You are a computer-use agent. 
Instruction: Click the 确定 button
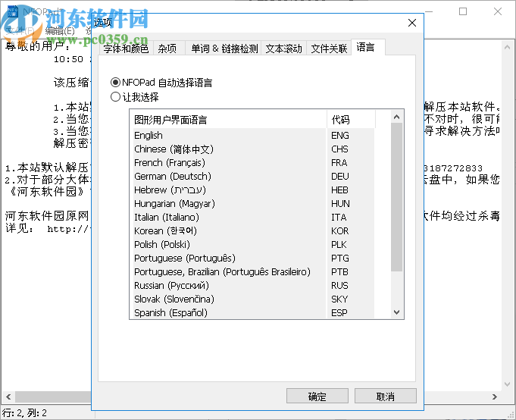317,396
